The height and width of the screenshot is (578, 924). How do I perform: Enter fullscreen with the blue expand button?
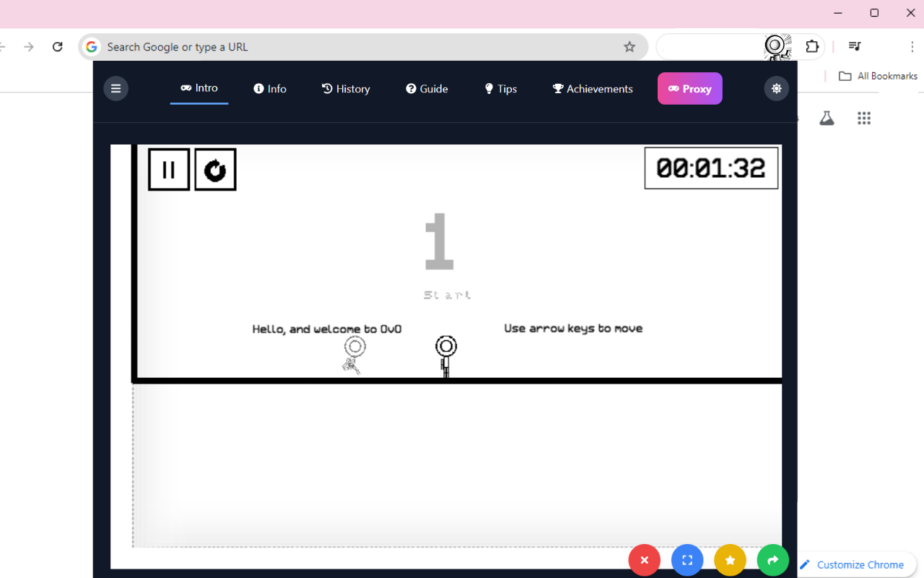(687, 560)
